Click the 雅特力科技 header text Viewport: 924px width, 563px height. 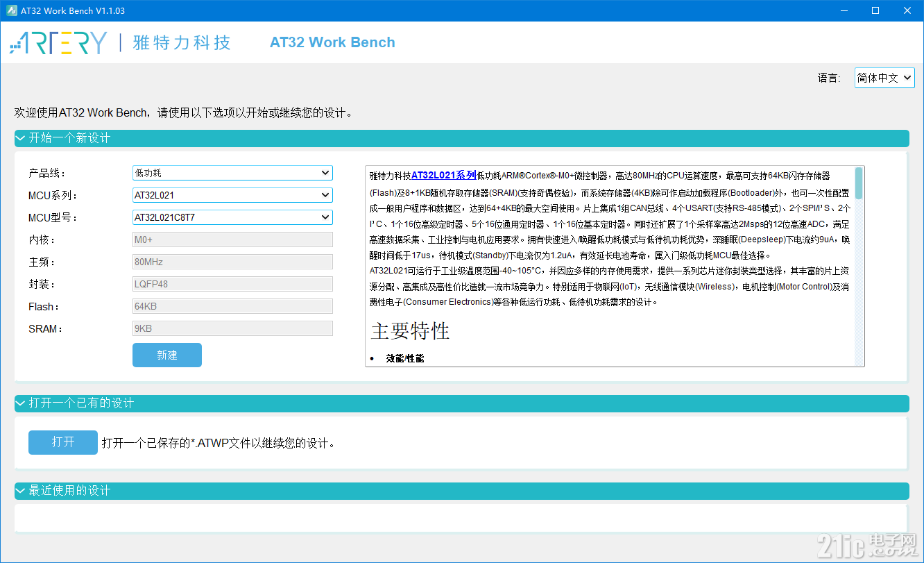tap(182, 42)
